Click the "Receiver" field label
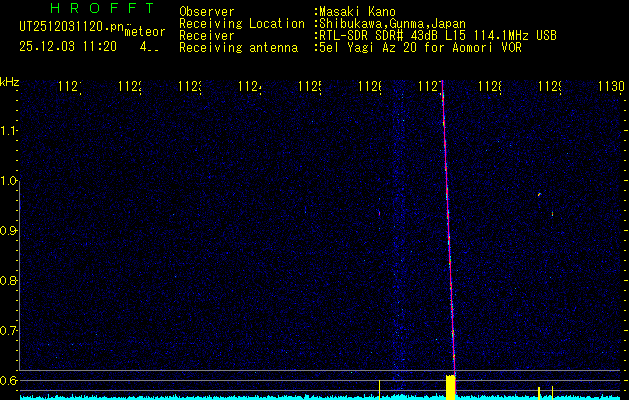 pyautogui.click(x=207, y=36)
